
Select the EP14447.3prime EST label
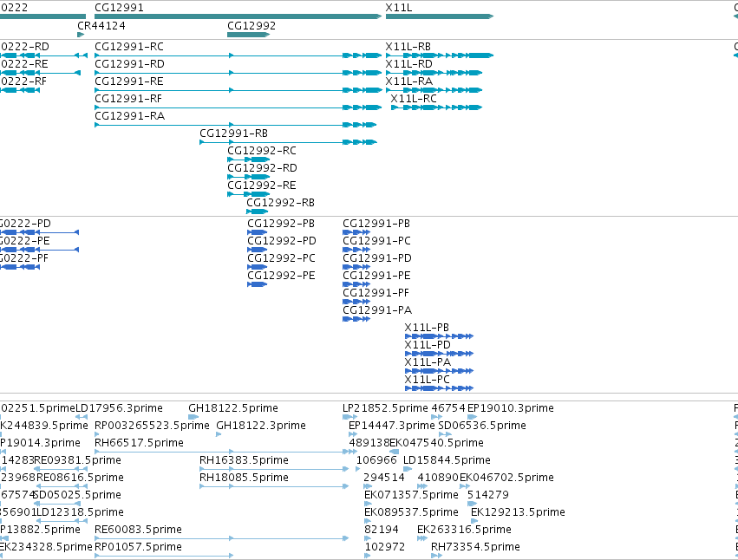click(x=392, y=426)
